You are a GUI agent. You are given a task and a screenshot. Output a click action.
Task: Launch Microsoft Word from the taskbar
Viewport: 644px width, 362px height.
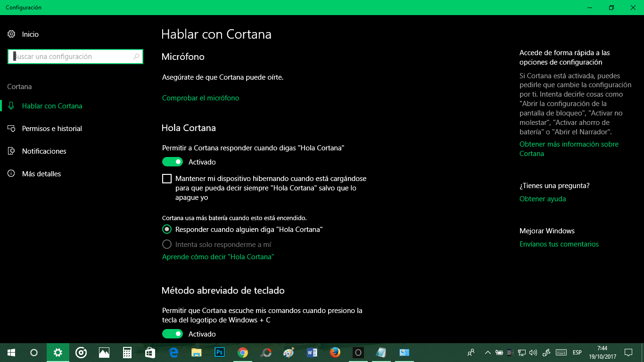[x=312, y=353]
